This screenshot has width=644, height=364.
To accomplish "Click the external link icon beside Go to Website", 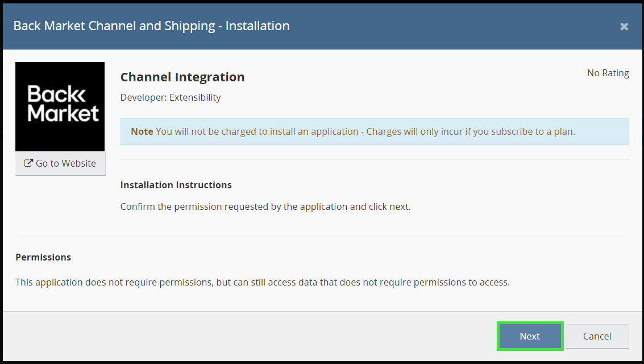I will tap(28, 163).
